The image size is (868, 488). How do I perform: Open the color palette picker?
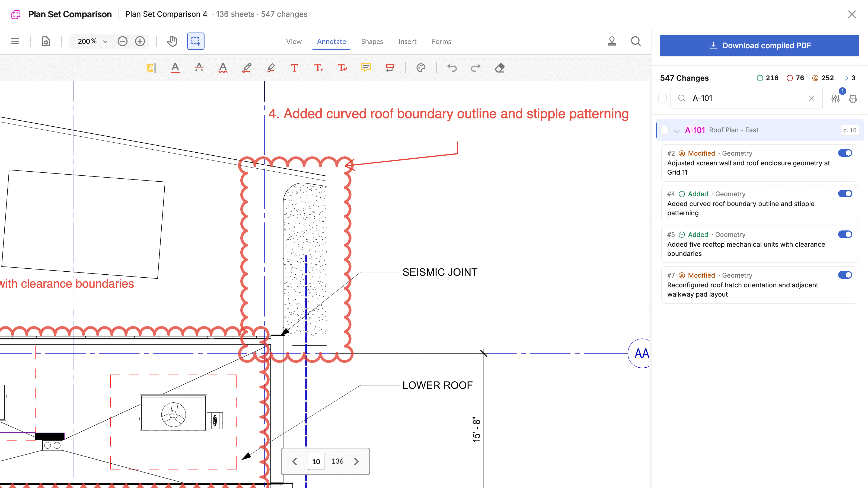(421, 68)
